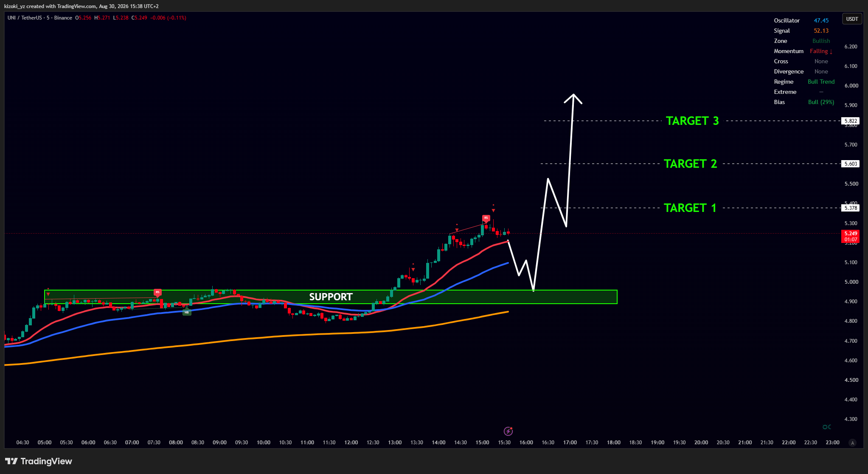This screenshot has width=868, height=474.
Task: Click the 4.800 price axis label
Action: [851, 321]
